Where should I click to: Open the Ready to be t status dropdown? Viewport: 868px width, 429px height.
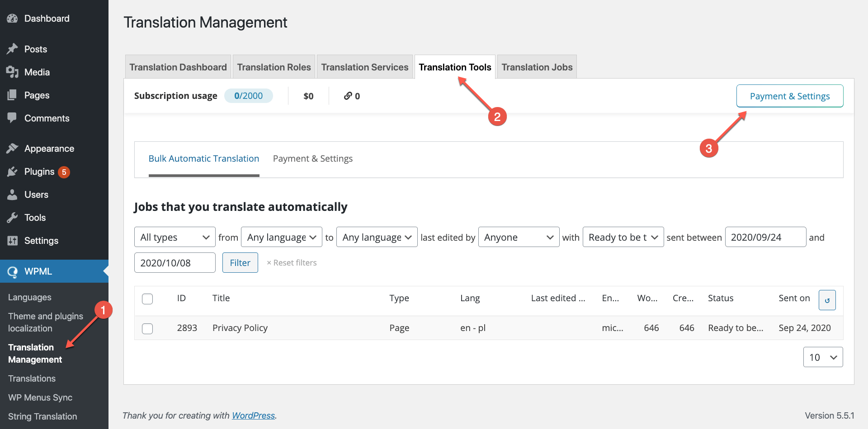[x=623, y=237]
